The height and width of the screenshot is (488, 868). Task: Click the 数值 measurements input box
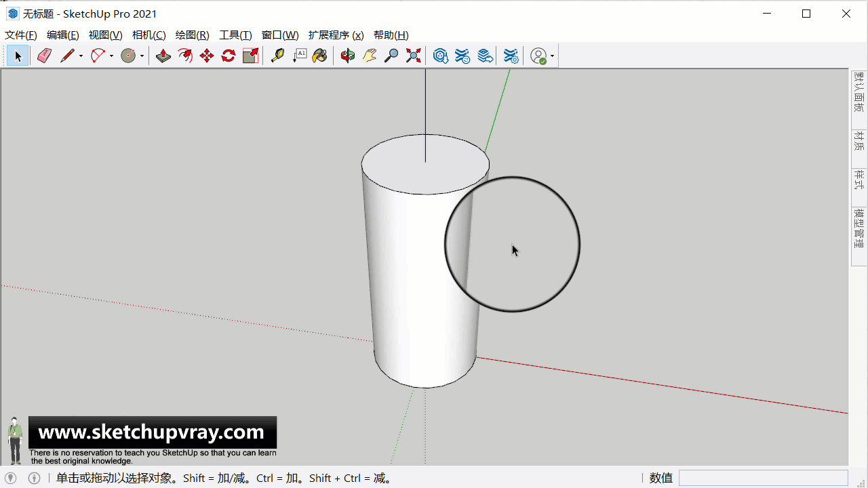tap(764, 478)
